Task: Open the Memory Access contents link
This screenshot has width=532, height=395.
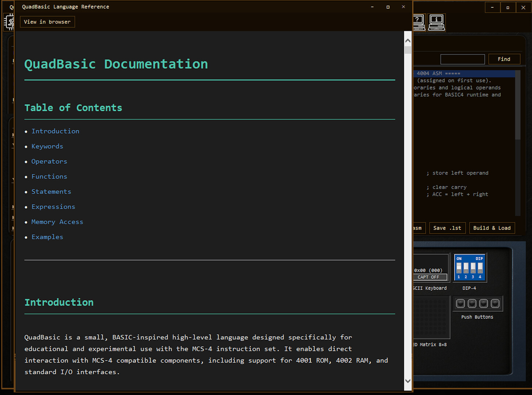Action: point(57,222)
